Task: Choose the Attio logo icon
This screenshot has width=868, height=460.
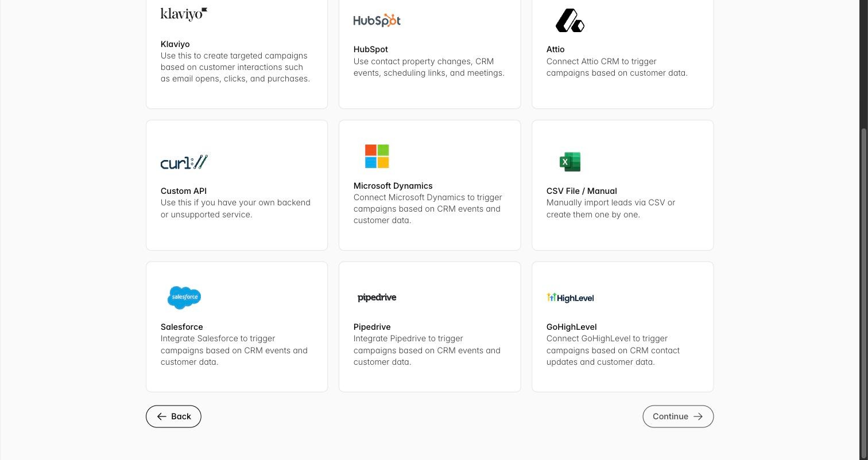Action: tap(570, 20)
